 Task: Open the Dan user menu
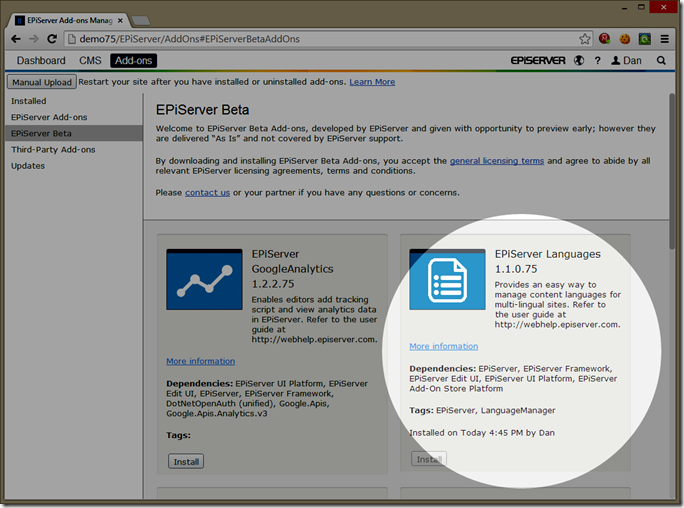pyautogui.click(x=627, y=61)
